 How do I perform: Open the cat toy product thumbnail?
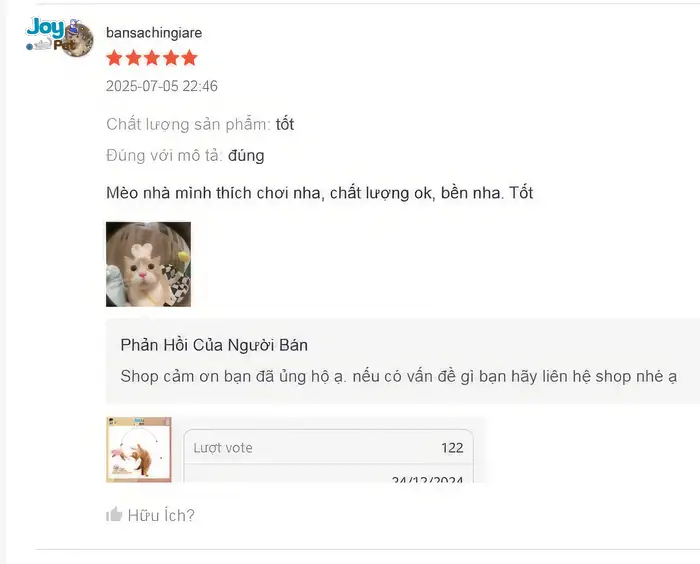point(139,450)
